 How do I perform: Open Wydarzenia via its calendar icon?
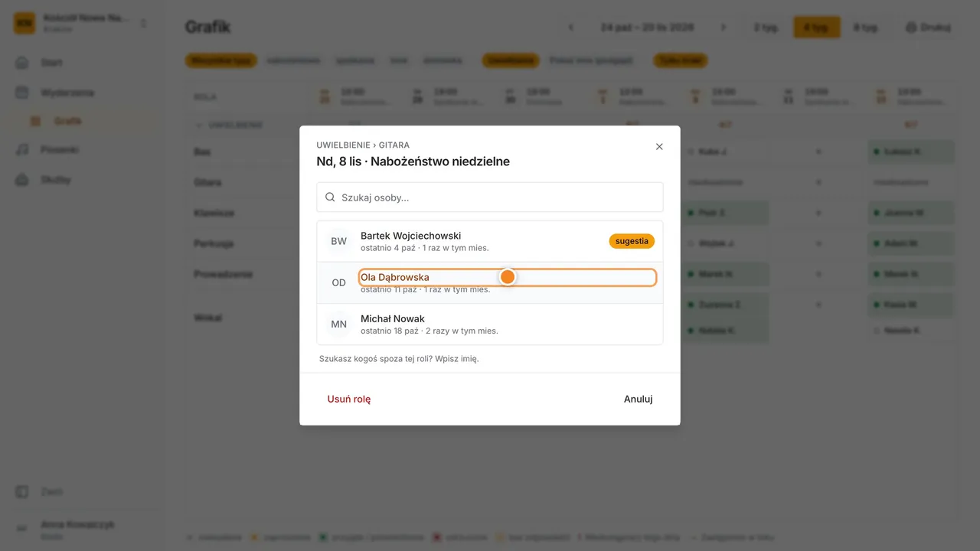pos(22,93)
